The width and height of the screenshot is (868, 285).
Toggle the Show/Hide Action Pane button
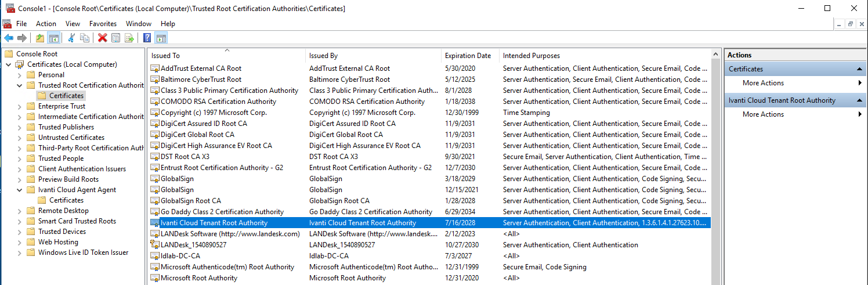pyautogui.click(x=161, y=38)
